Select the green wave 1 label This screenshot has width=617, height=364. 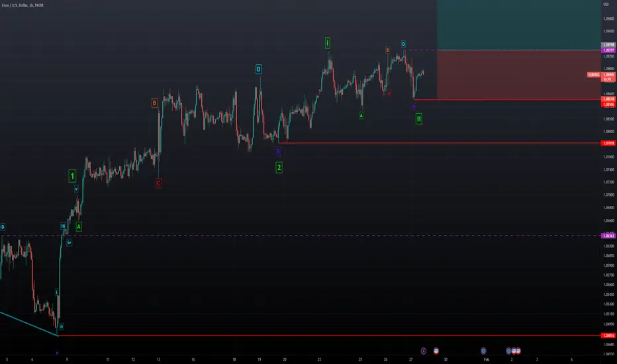(x=72, y=176)
